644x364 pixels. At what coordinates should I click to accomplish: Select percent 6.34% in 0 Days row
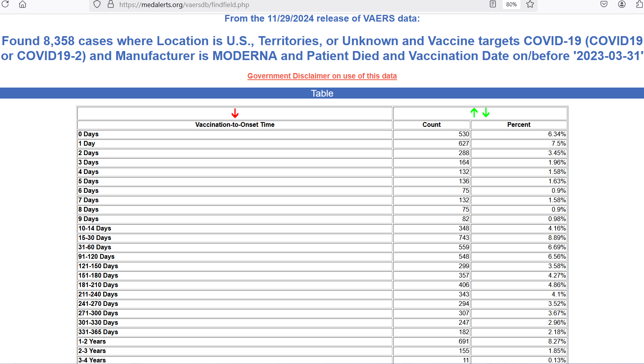tap(557, 134)
